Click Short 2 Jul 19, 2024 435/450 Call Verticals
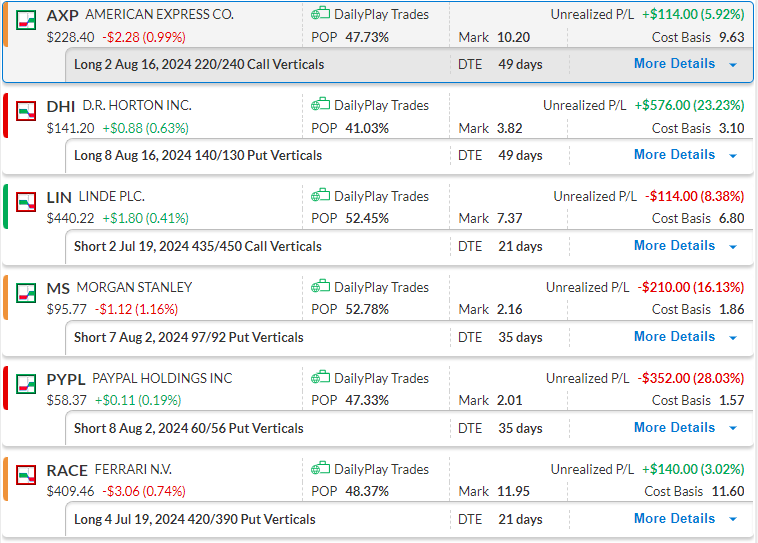 click(198, 246)
